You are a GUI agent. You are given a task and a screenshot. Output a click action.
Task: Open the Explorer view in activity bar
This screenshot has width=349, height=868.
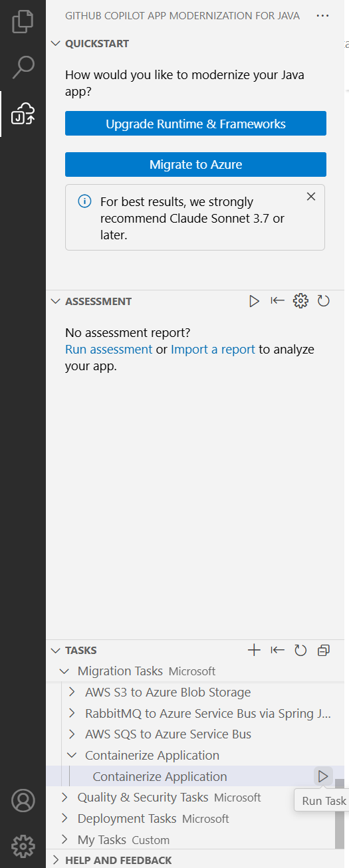(23, 21)
